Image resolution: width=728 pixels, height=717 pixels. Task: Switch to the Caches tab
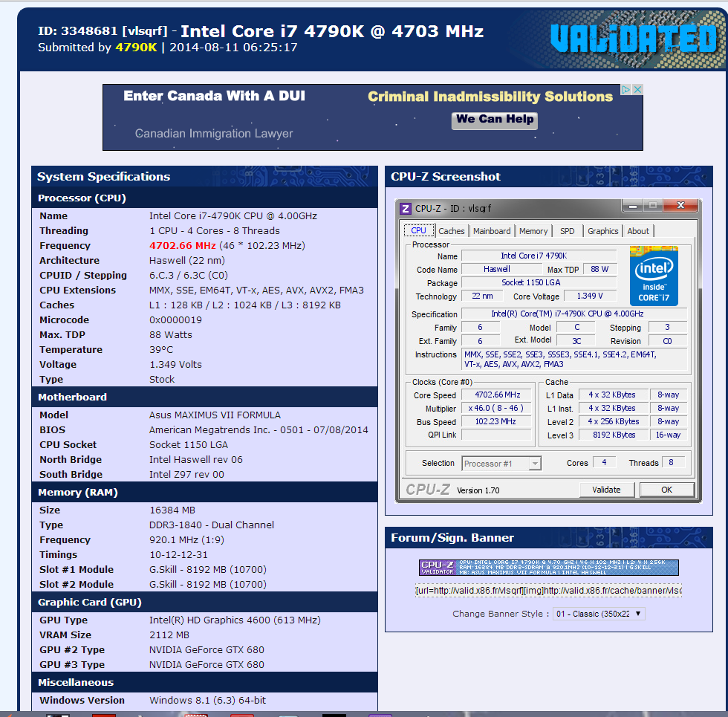coord(451,231)
